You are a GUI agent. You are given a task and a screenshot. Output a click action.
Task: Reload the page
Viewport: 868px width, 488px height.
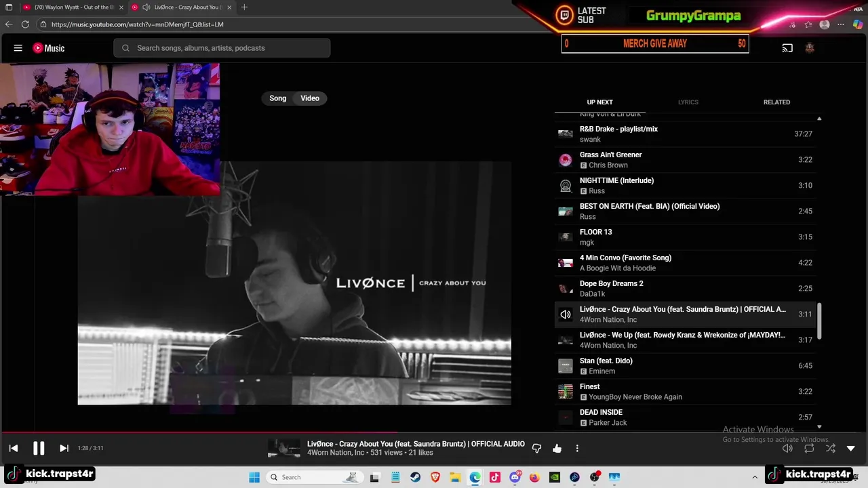click(x=25, y=24)
